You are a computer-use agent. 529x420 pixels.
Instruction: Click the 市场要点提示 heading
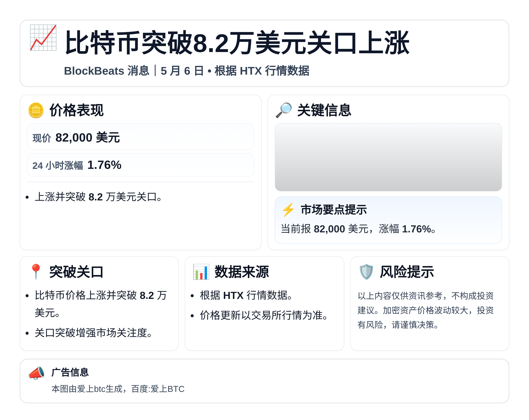point(334,210)
